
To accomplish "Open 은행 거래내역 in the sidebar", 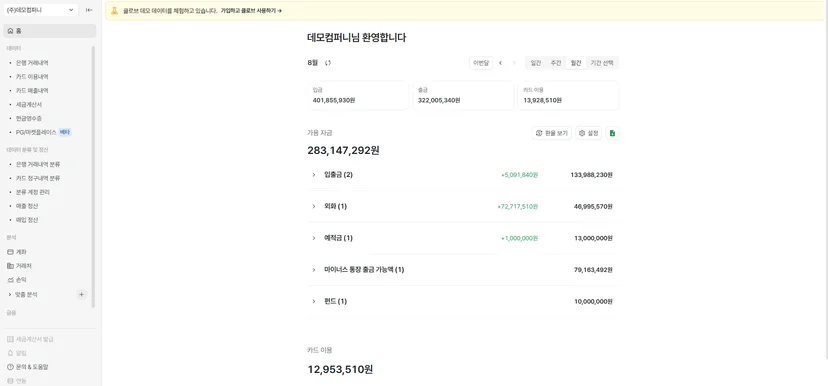I will tap(32, 63).
